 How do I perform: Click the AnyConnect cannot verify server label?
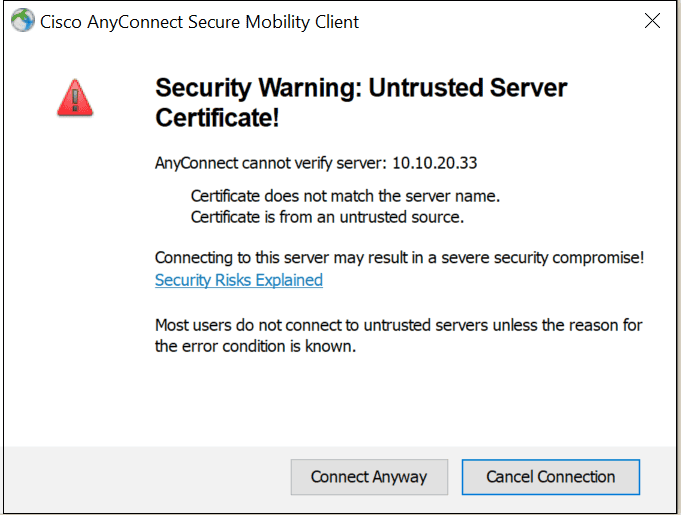pos(271,163)
